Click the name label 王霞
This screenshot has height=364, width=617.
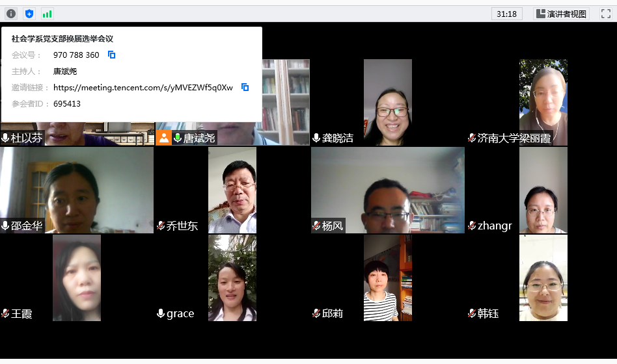point(21,314)
